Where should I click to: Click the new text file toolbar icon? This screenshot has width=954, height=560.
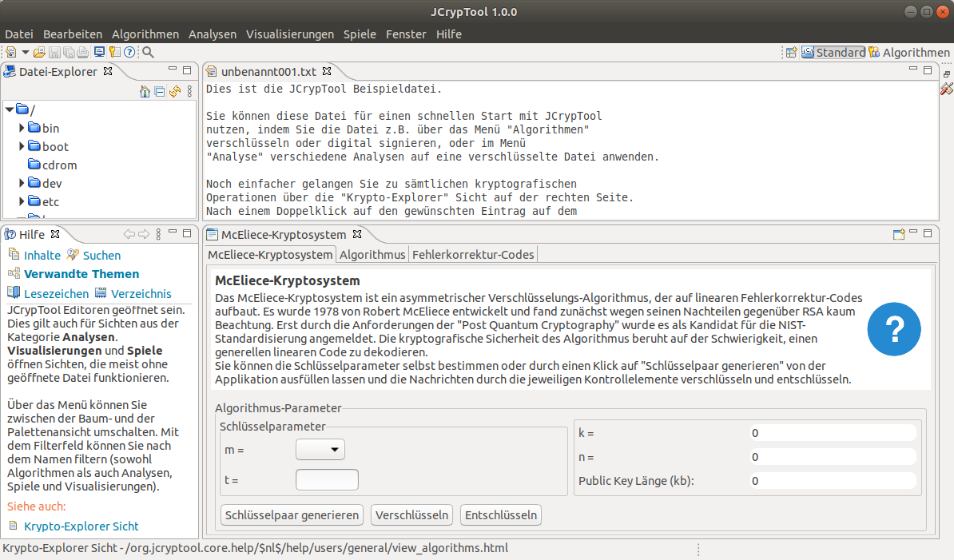11,52
